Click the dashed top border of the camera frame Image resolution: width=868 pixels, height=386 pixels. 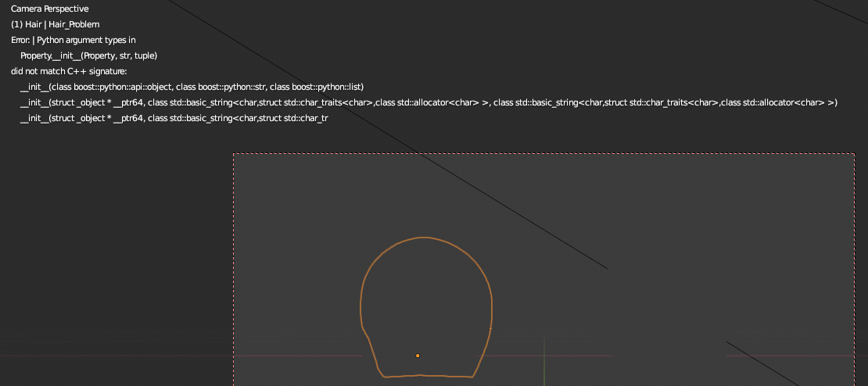point(547,153)
